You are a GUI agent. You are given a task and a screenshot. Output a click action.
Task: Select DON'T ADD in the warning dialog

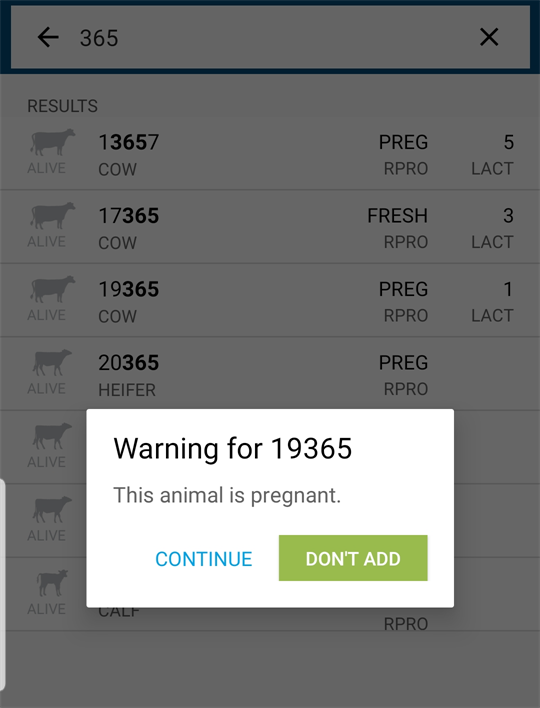[353, 558]
